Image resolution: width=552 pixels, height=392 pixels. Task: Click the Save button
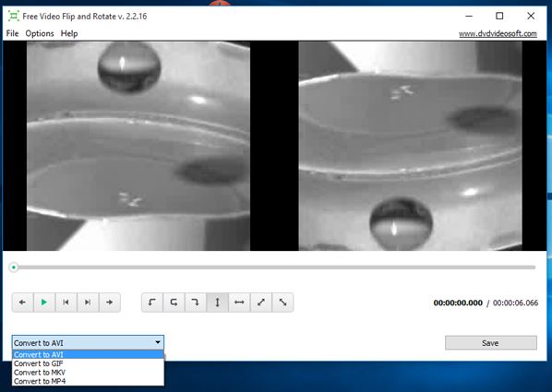point(491,343)
